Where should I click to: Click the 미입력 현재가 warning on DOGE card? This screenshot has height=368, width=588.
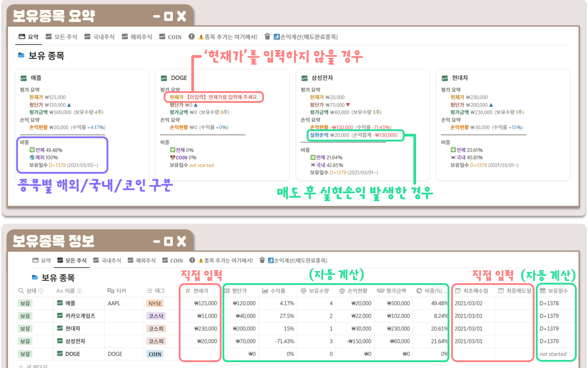214,97
